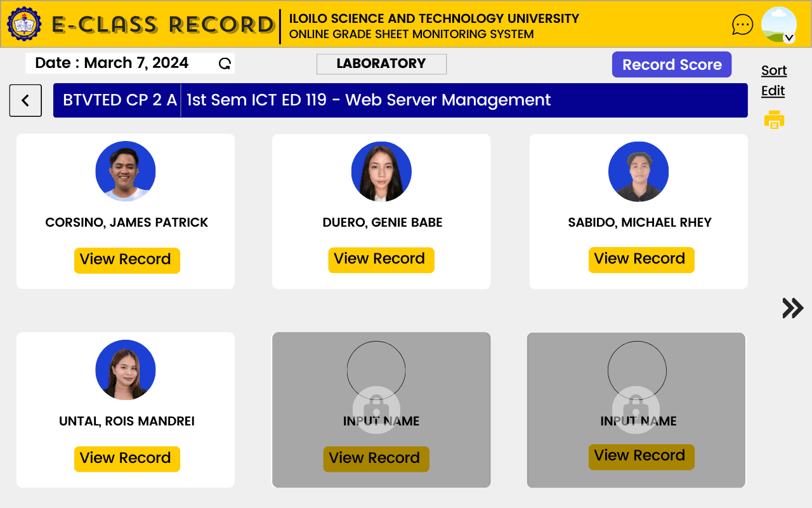Open the LABORATORY type selector
This screenshot has width=812, height=508.
coord(381,64)
